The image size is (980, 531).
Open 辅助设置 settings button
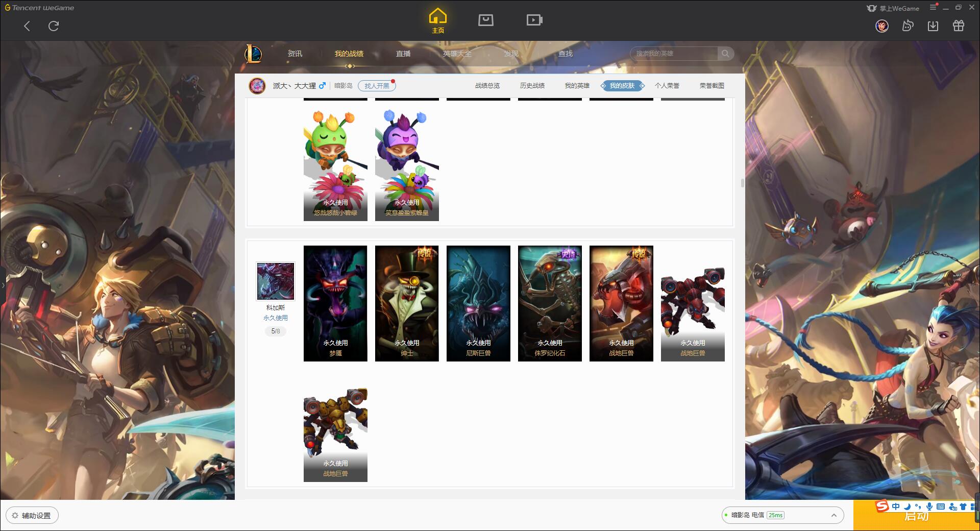32,515
